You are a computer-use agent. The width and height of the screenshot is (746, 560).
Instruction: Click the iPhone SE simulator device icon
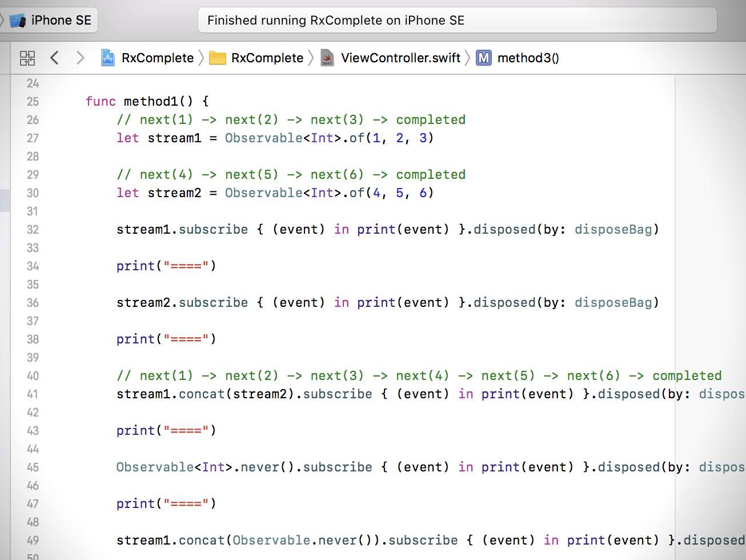coord(18,21)
